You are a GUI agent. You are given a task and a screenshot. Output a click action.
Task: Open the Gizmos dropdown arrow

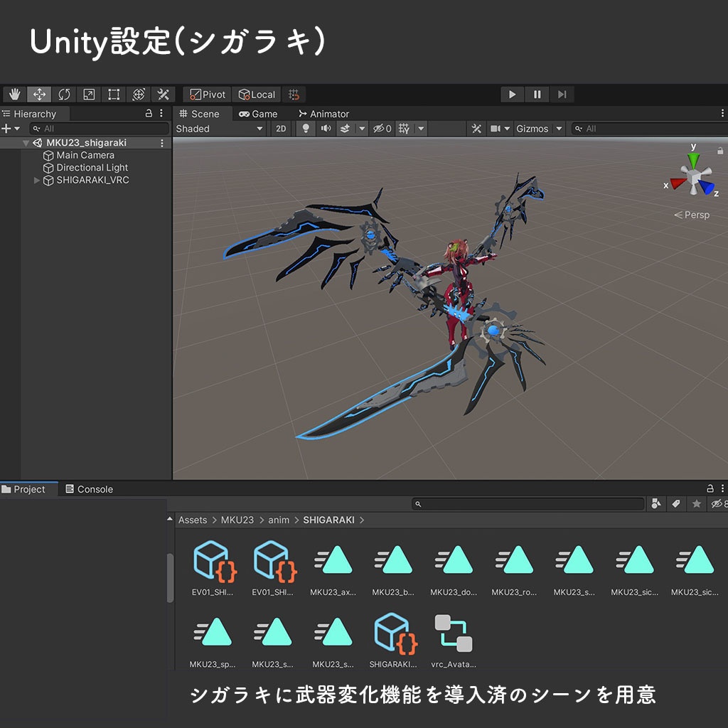tap(559, 129)
